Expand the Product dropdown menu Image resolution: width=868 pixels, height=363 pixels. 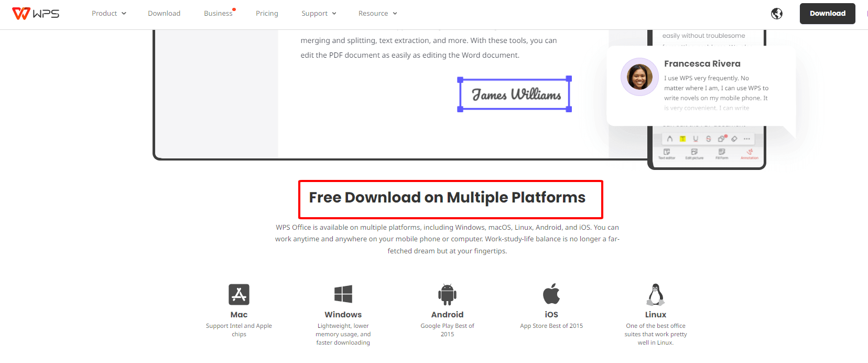[109, 14]
